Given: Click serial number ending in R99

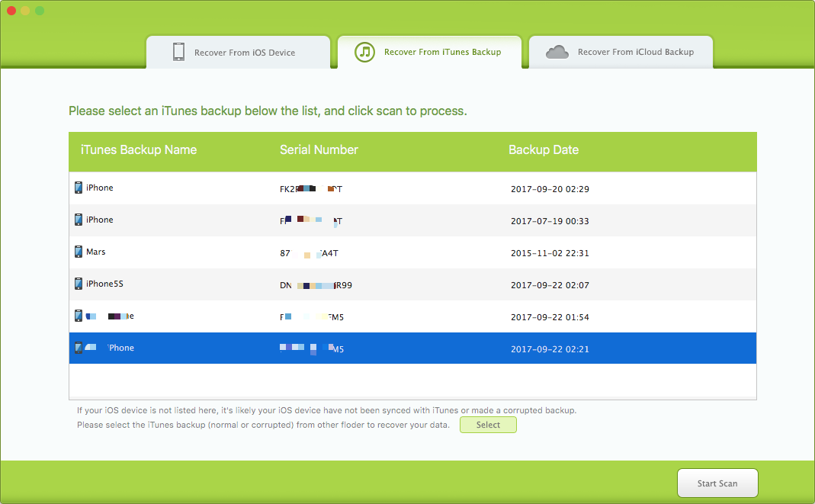Looking at the screenshot, I should click(x=316, y=285).
